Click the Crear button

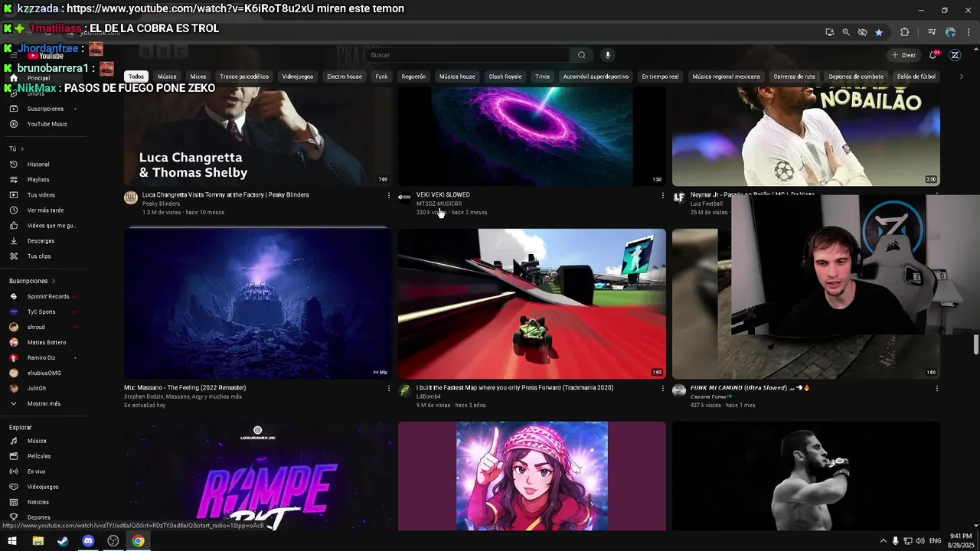(903, 55)
